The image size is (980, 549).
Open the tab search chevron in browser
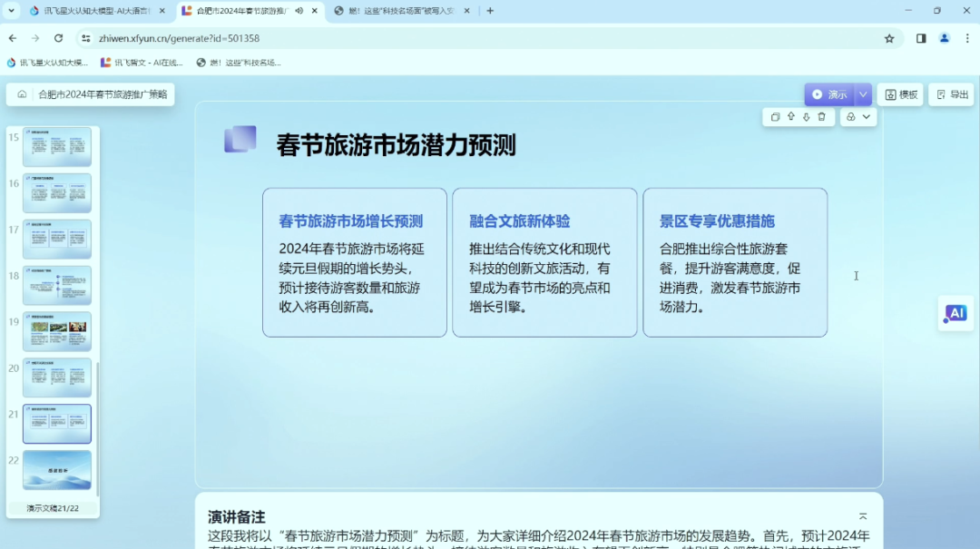click(11, 11)
